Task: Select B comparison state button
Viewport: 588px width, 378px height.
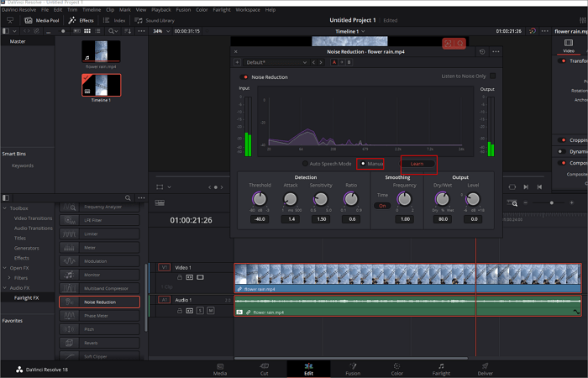Action: (349, 62)
